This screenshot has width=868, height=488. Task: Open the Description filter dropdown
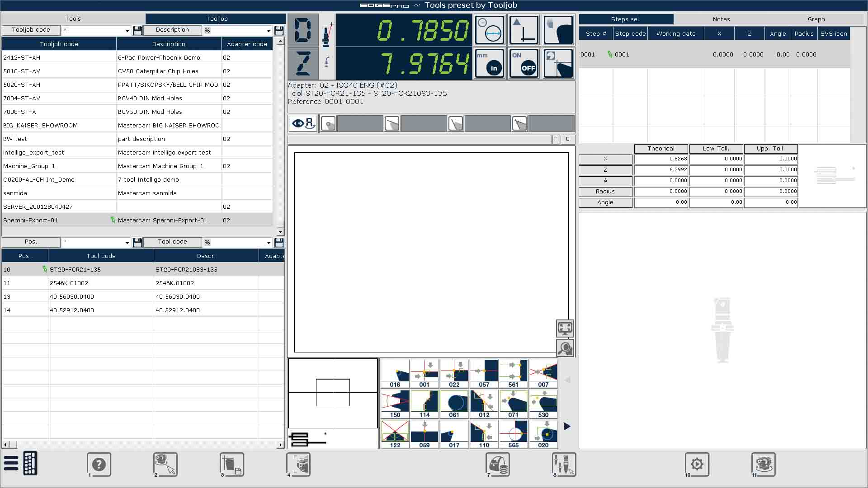(x=269, y=31)
